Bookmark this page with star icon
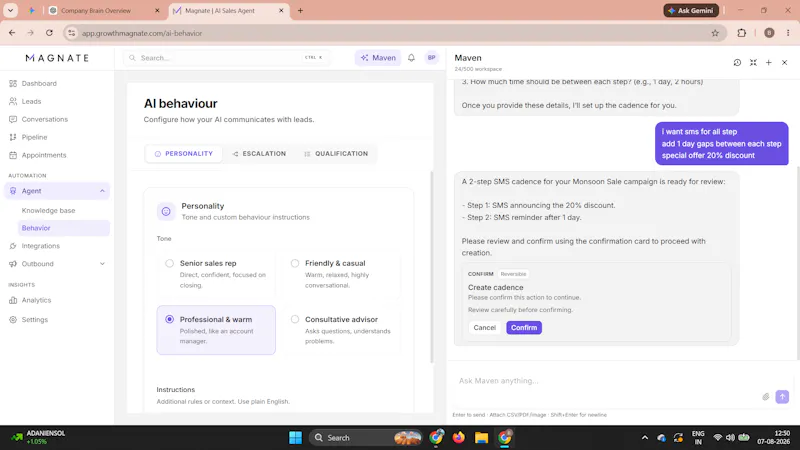This screenshot has height=450, width=800. 715,33
